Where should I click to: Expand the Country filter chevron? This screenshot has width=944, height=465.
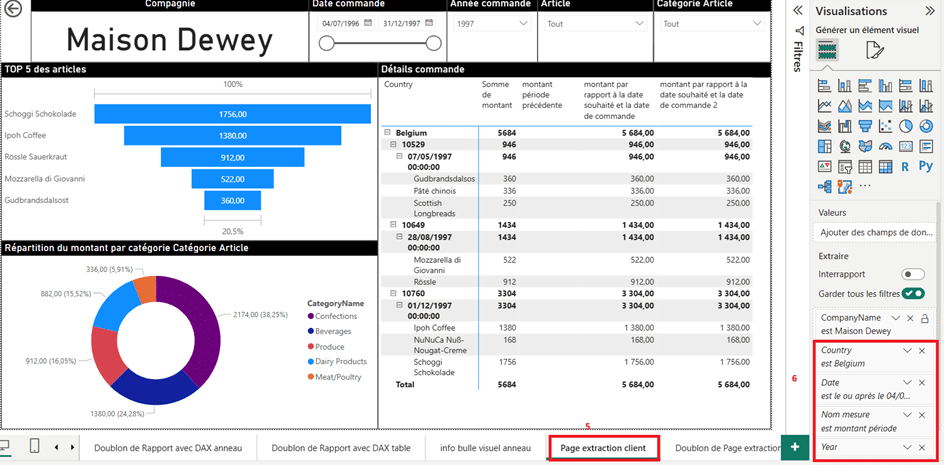(x=907, y=351)
